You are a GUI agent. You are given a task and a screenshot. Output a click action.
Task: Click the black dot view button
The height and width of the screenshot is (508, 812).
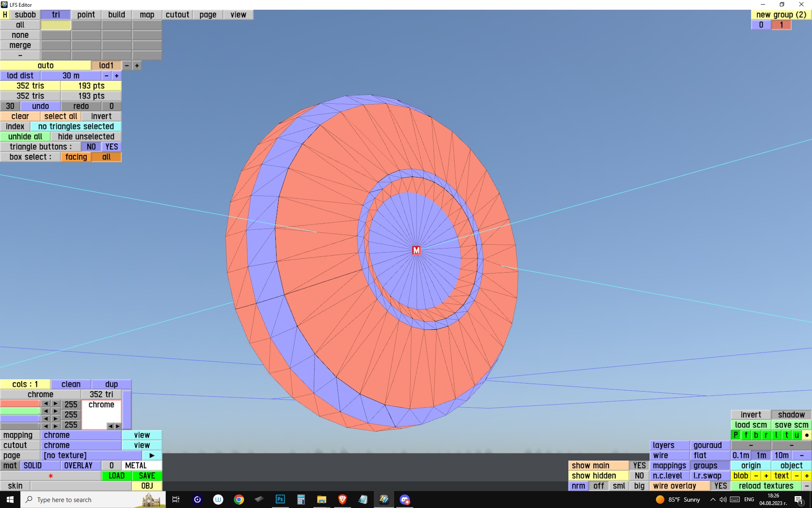pos(807,435)
